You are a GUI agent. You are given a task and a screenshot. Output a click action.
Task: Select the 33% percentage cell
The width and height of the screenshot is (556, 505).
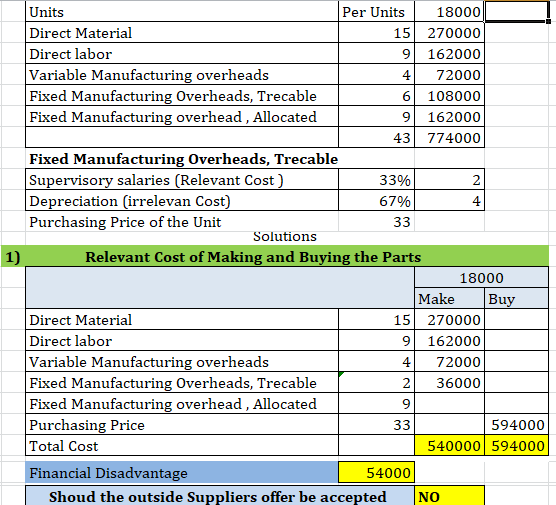coord(376,179)
